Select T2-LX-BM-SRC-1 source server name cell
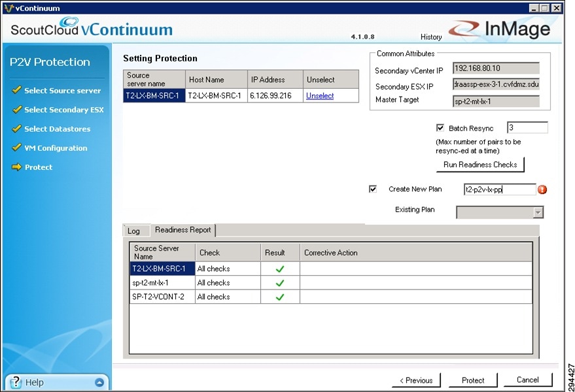Viewport: 575px width, 392px height. point(154,95)
